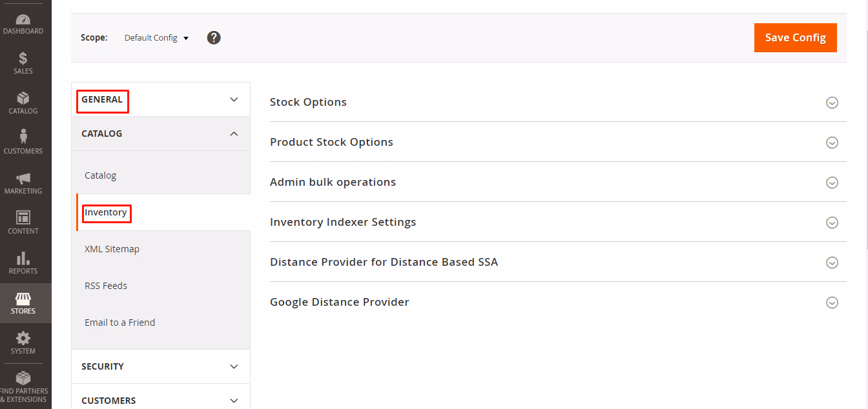The width and height of the screenshot is (868, 409).
Task: Click the scope help question mark icon
Action: pyautogui.click(x=214, y=37)
